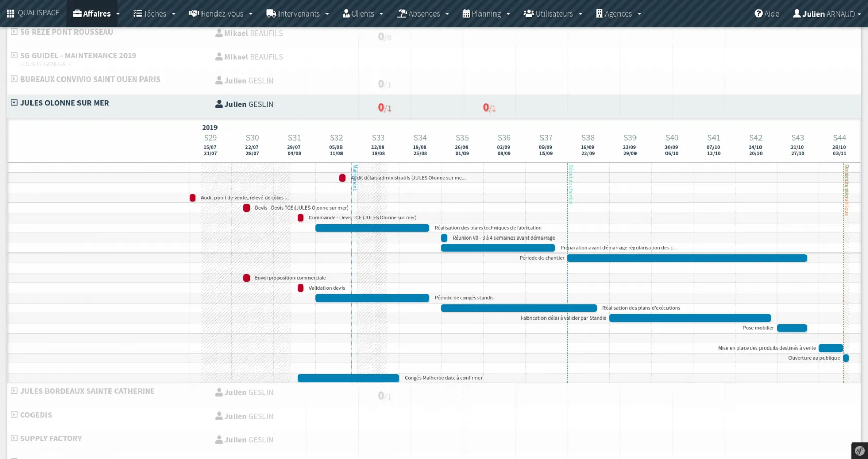The image size is (868, 459).
Task: Click the Planning calendar icon
Action: tap(466, 13)
